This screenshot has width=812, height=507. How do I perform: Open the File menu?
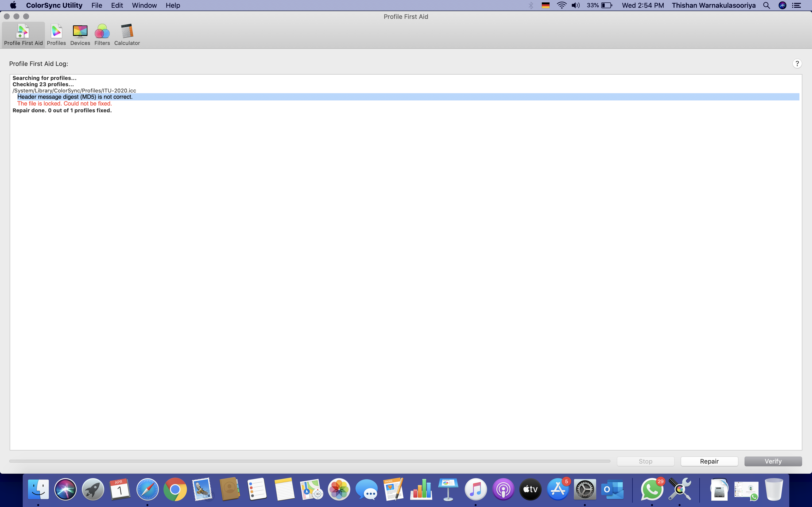97,5
